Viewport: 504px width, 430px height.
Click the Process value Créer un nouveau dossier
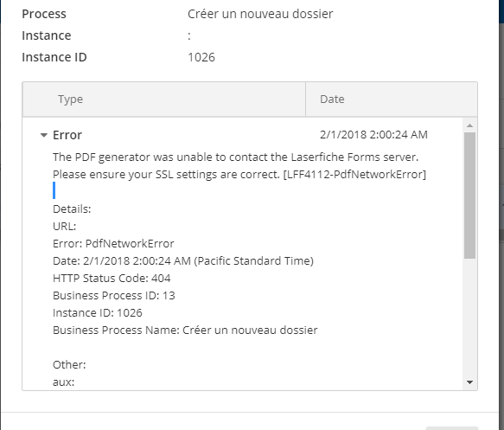tap(260, 14)
